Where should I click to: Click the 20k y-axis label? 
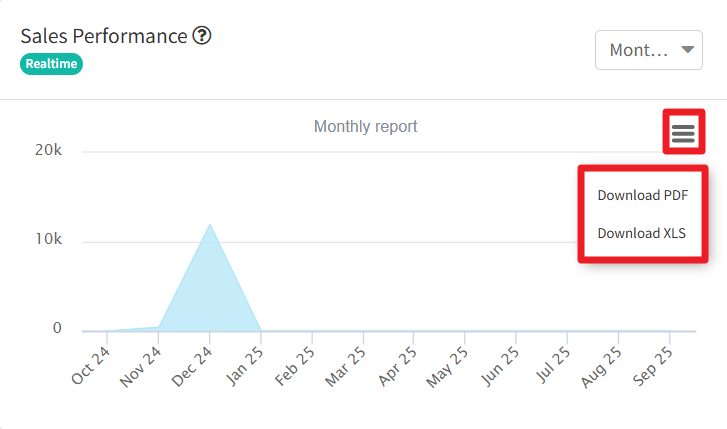[x=47, y=151]
